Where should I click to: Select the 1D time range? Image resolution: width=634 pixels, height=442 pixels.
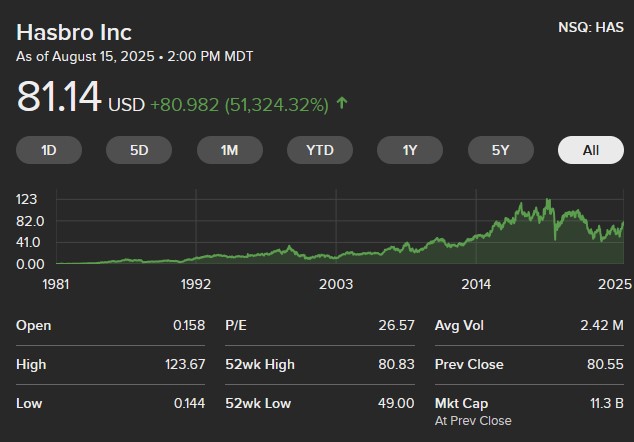pos(48,150)
